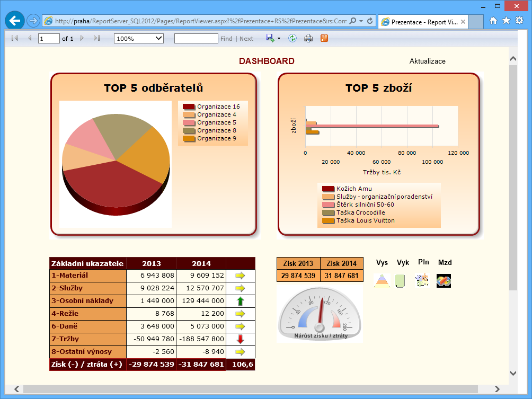The height and width of the screenshot is (399, 532).
Task: Open the Vyk green scroll icon
Action: pyautogui.click(x=400, y=280)
